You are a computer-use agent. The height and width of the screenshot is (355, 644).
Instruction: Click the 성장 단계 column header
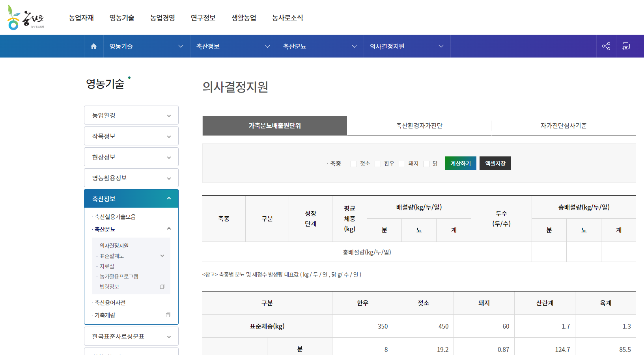310,219
